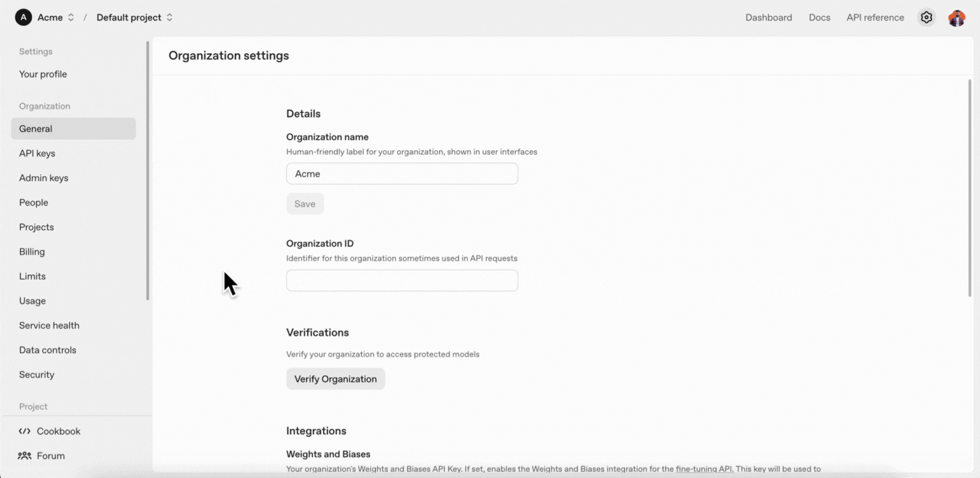The height and width of the screenshot is (478, 980).
Task: Click the Save button
Action: coord(305,204)
